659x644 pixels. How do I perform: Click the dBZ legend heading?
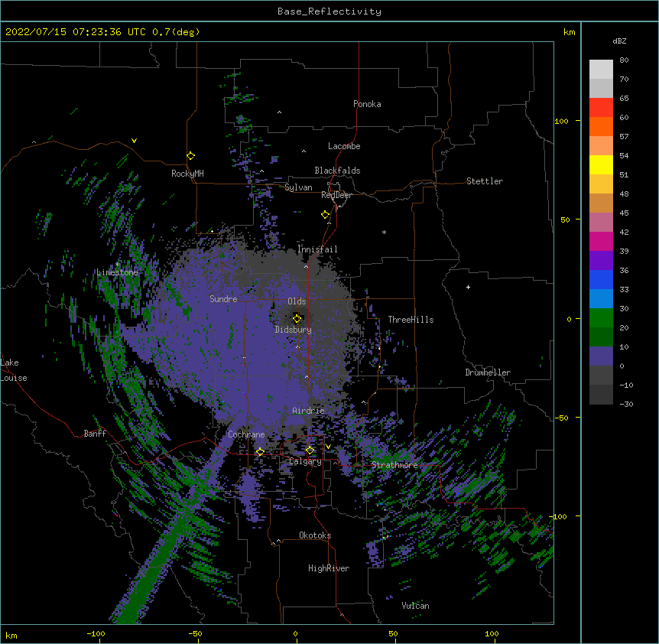(619, 41)
